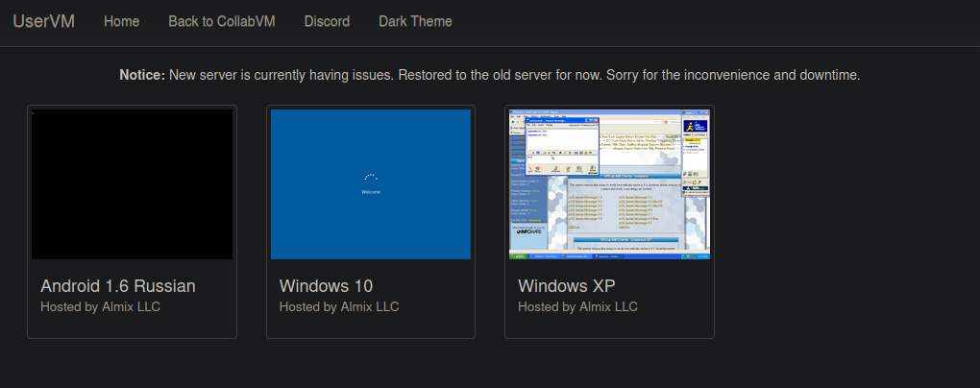980x388 pixels.
Task: Click the Welcome text in Windows 10 preview
Action: [x=371, y=192]
